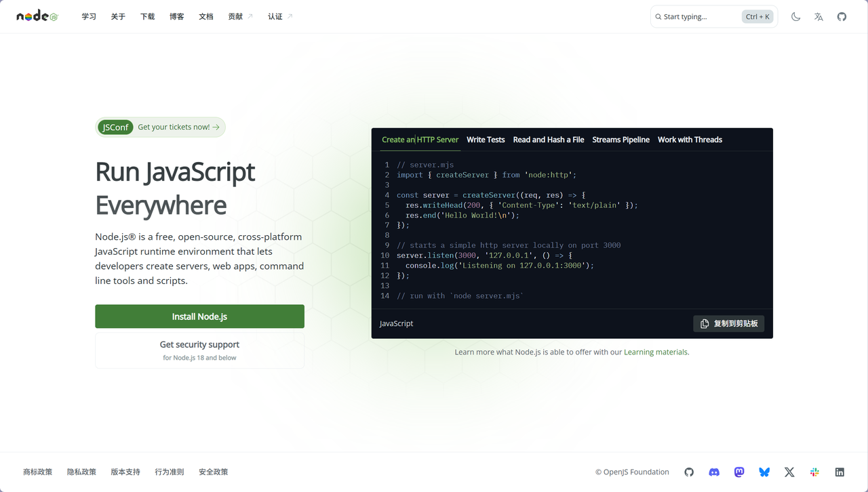Click the LinkedIn icon in footer
The image size is (868, 492).
[x=840, y=472]
